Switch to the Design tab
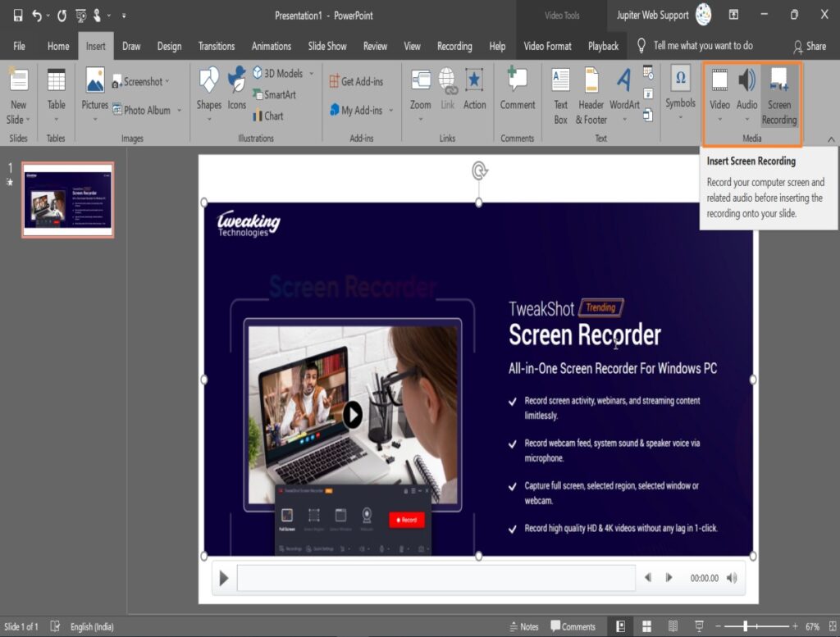This screenshot has height=637, width=840. point(169,46)
